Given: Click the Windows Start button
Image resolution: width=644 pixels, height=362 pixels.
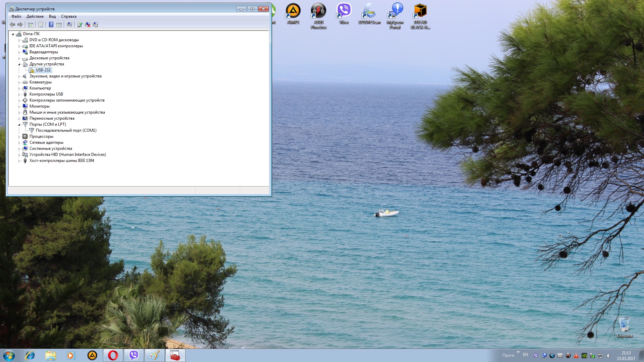Looking at the screenshot, I should pyautogui.click(x=9, y=355).
